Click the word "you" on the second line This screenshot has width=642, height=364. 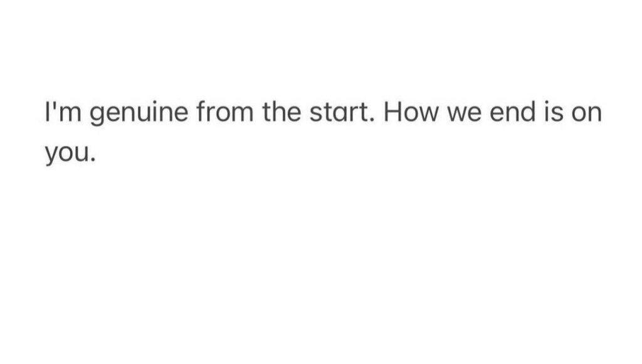pos(66,153)
